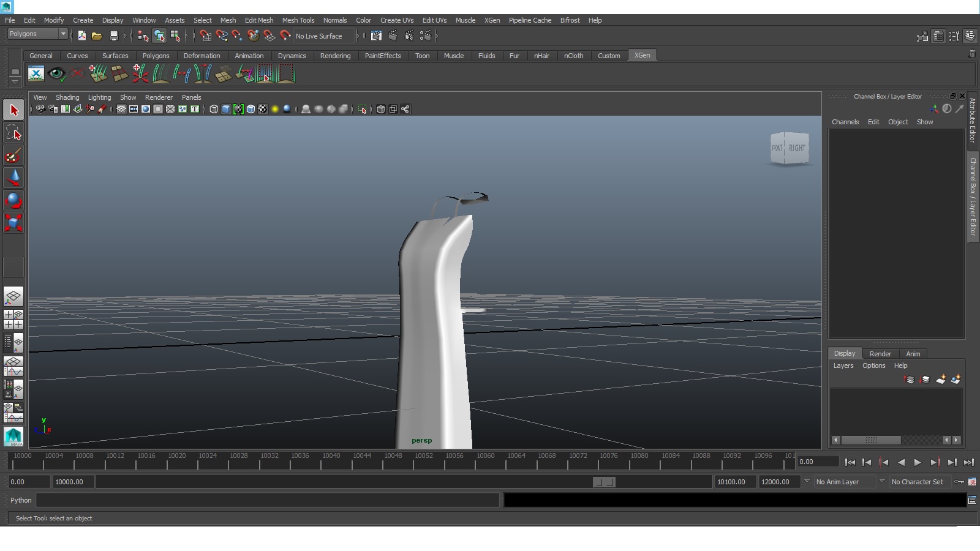Click the XGen preview eye icon
Image resolution: width=980 pixels, height=551 pixels.
click(56, 74)
